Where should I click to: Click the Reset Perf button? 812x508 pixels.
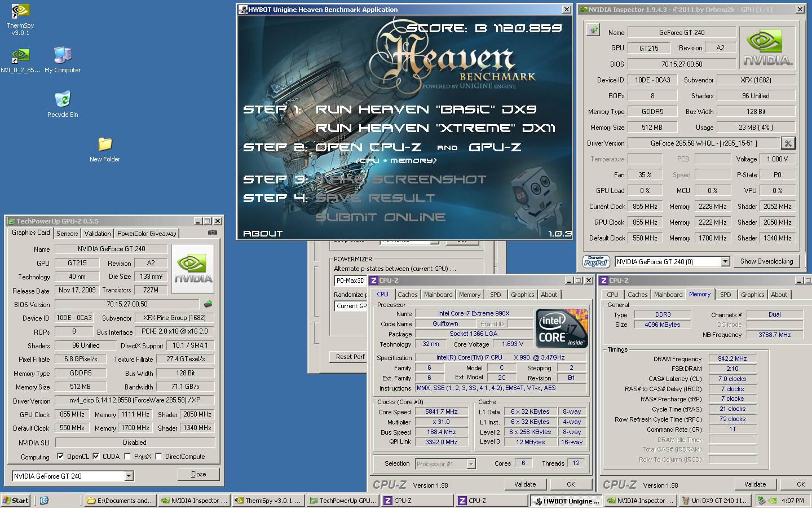(x=350, y=357)
